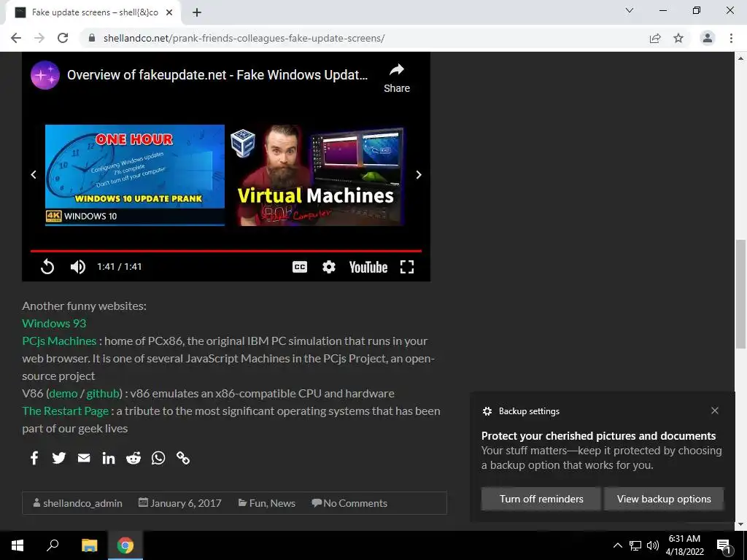The height and width of the screenshot is (560, 747).
Task: Open Chrome three-dot menu
Action: (731, 38)
